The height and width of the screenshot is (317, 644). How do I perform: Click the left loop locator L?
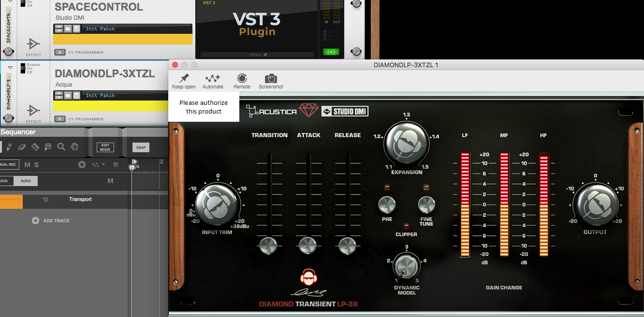[x=134, y=162]
